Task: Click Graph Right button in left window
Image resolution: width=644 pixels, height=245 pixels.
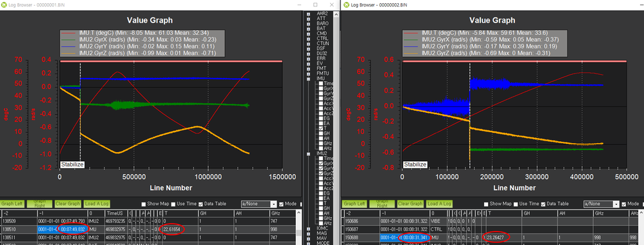Action: [x=39, y=204]
